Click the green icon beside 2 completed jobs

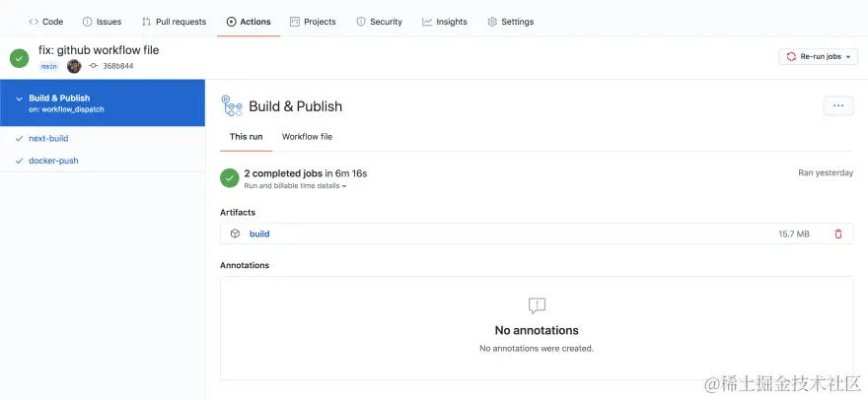pyautogui.click(x=230, y=178)
